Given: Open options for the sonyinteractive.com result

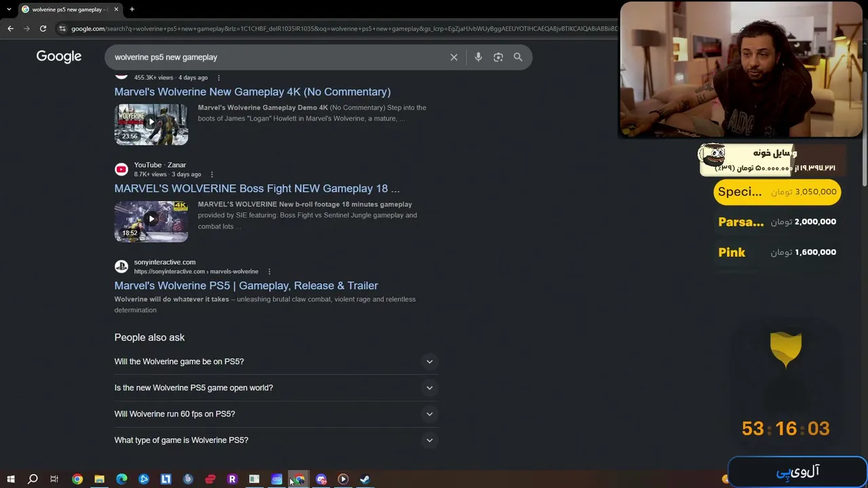Looking at the screenshot, I should [x=269, y=272].
